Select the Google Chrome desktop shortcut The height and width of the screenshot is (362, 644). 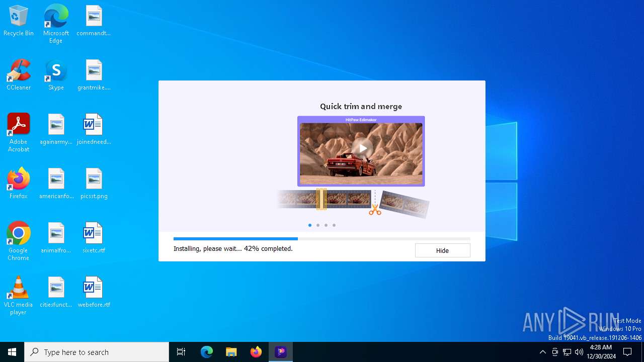coord(19,242)
